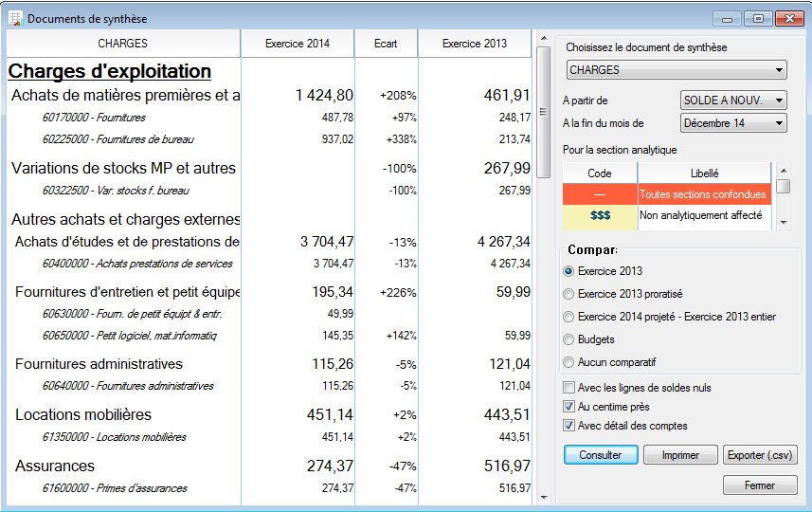
Task: Click the Exercice 2013 column header
Action: point(475,44)
